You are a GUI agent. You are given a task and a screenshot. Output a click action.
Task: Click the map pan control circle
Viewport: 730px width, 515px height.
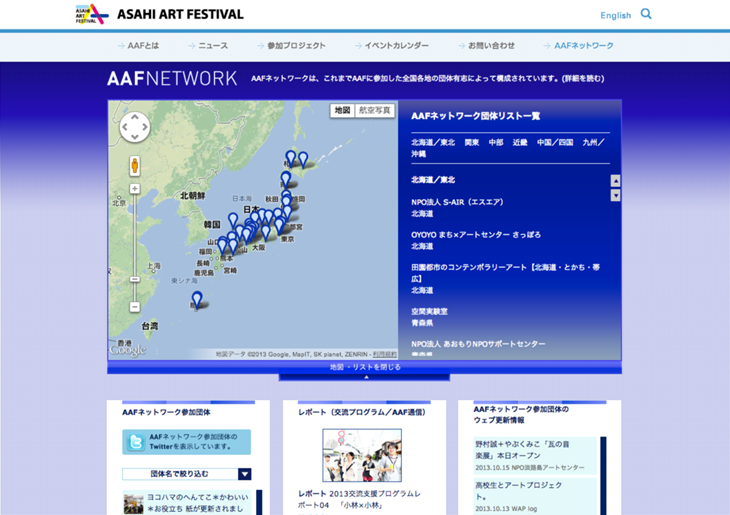[135, 127]
